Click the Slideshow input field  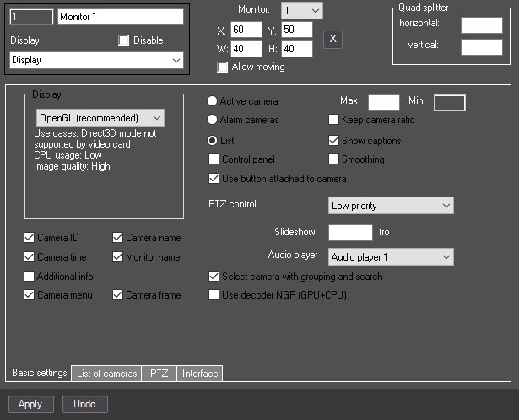(350, 233)
